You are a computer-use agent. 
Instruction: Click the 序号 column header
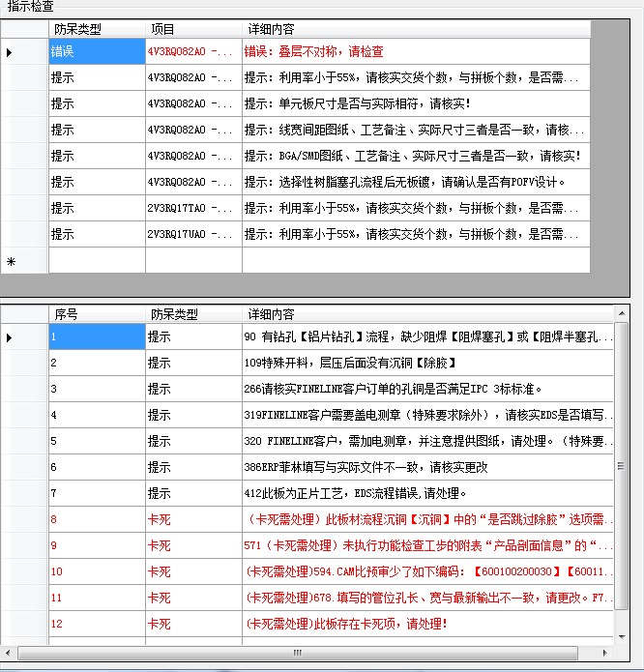pos(97,314)
